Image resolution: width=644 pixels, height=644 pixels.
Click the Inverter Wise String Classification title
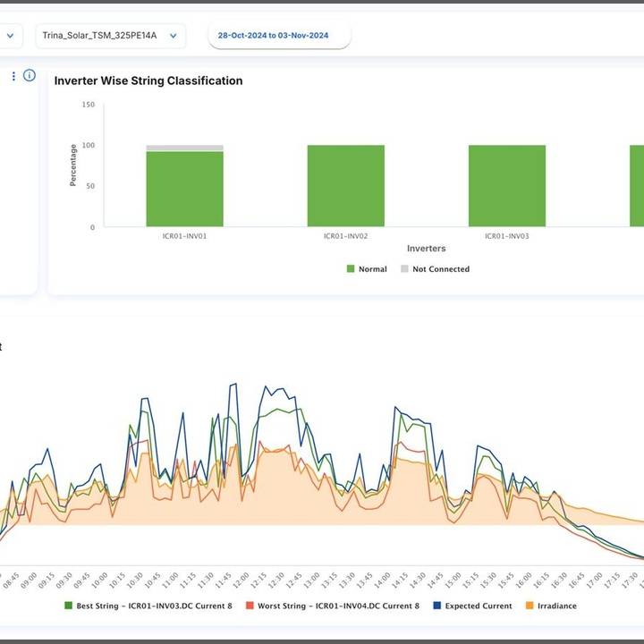(x=148, y=80)
